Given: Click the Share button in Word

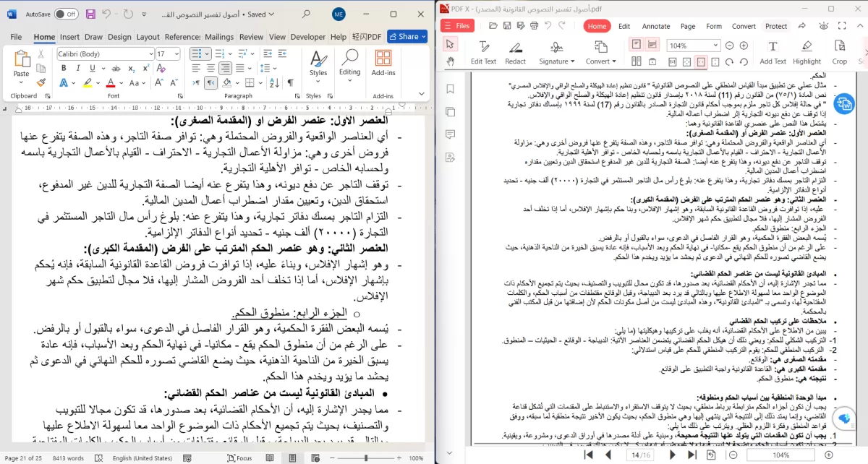Looking at the screenshot, I should click(407, 36).
